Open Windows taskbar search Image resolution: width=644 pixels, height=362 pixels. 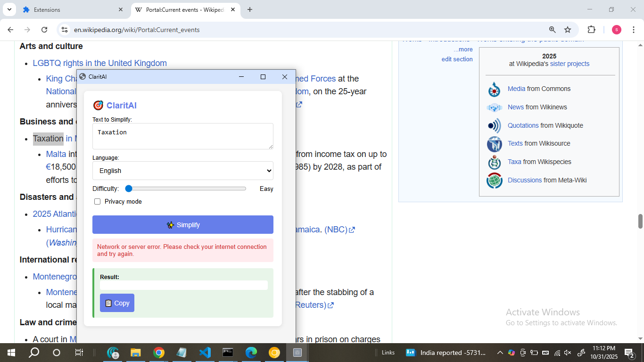(34, 353)
